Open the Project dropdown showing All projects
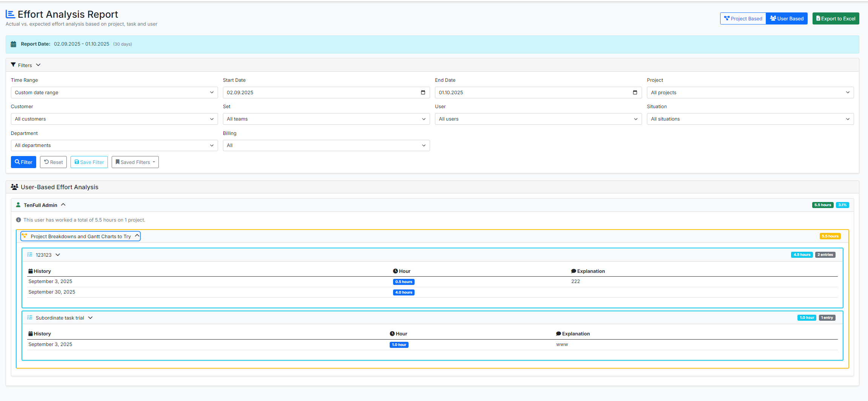 click(750, 93)
